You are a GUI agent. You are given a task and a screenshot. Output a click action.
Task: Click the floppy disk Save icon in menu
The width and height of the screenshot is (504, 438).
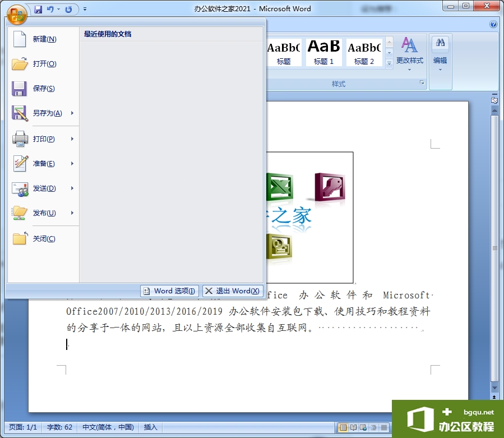[19, 89]
